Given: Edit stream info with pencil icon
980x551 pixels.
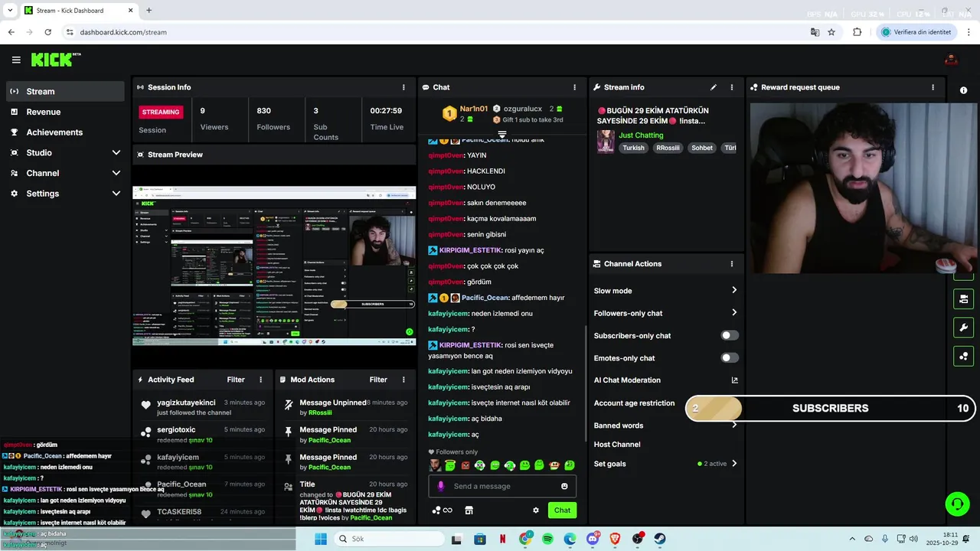Looking at the screenshot, I should (714, 87).
